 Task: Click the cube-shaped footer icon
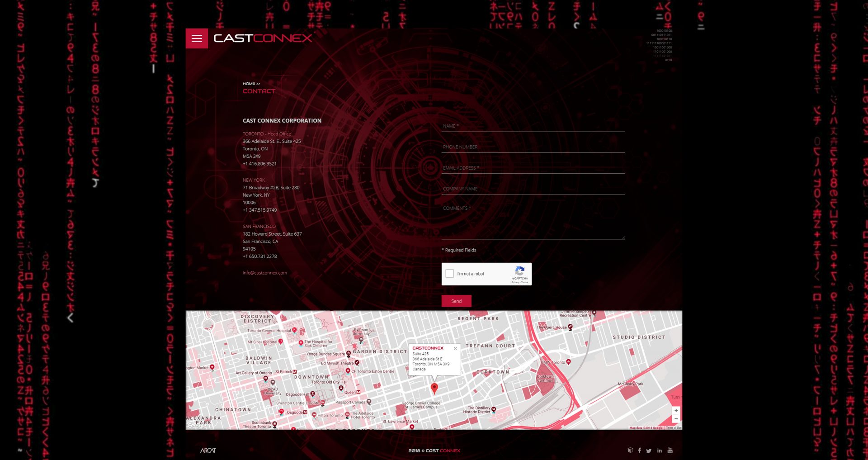630,451
